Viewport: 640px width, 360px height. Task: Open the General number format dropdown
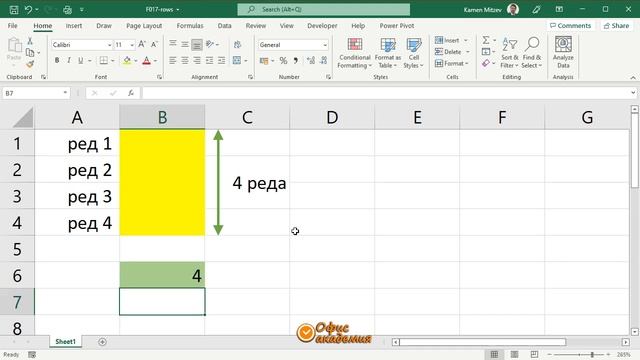325,45
